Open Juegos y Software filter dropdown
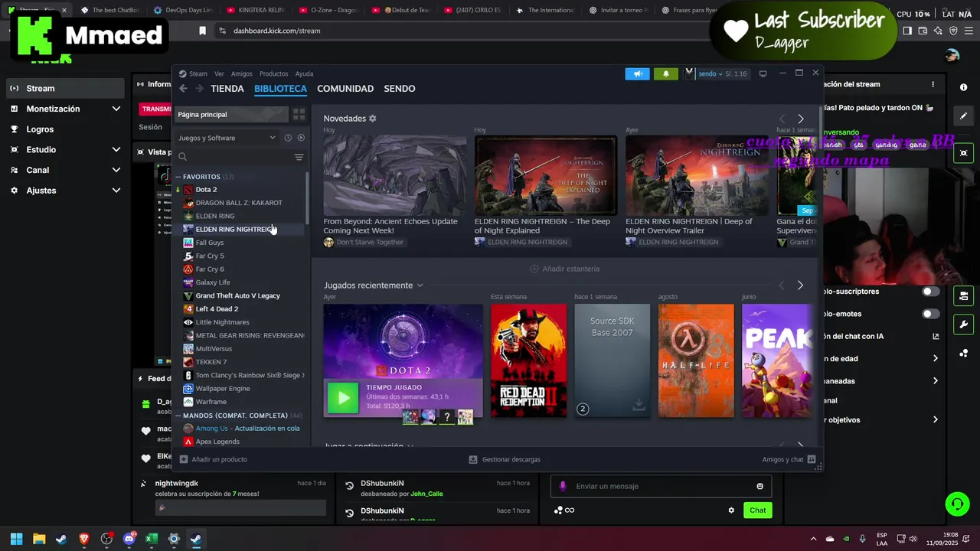 [x=227, y=138]
